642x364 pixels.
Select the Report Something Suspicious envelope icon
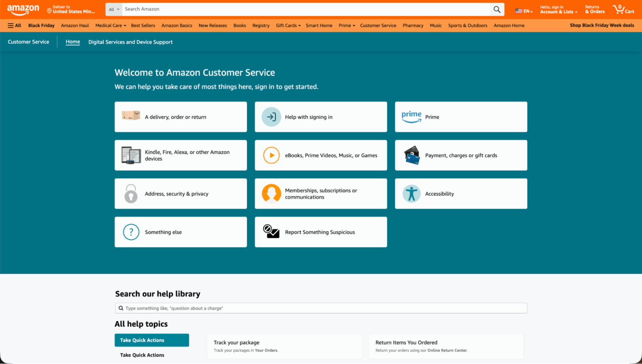tap(271, 232)
